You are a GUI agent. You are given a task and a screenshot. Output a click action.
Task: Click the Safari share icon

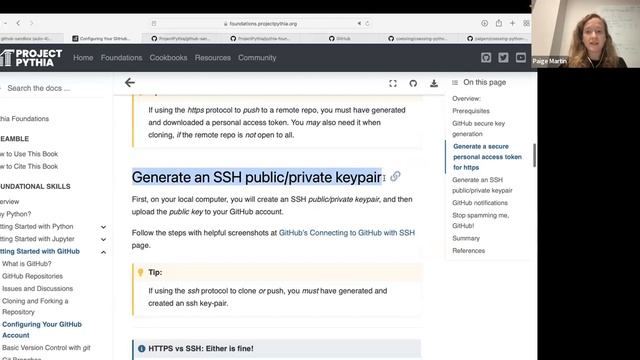pos(499,23)
